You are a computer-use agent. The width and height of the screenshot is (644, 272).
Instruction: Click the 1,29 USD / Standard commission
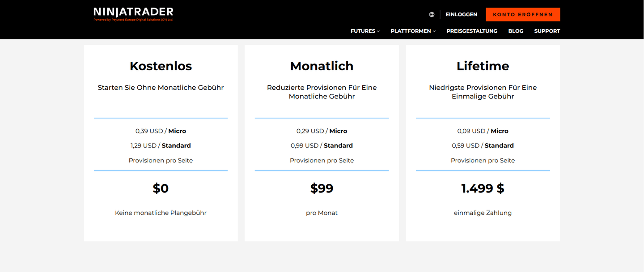coord(161,145)
